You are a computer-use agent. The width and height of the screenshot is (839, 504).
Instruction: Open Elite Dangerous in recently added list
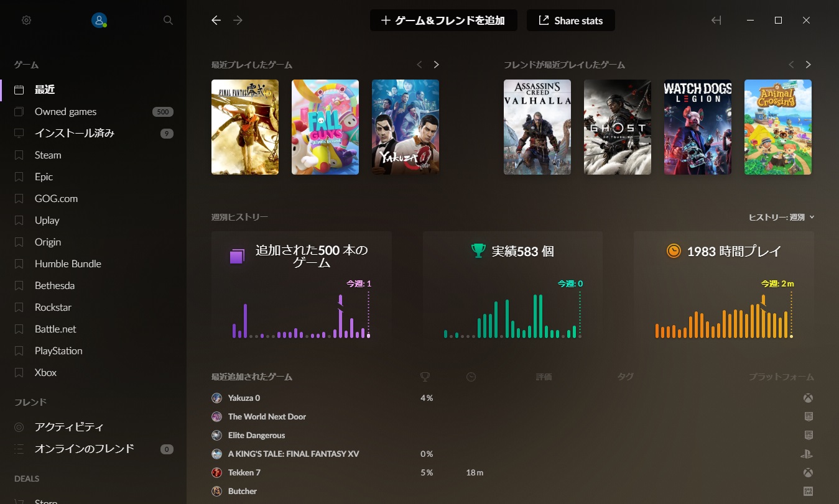point(256,435)
